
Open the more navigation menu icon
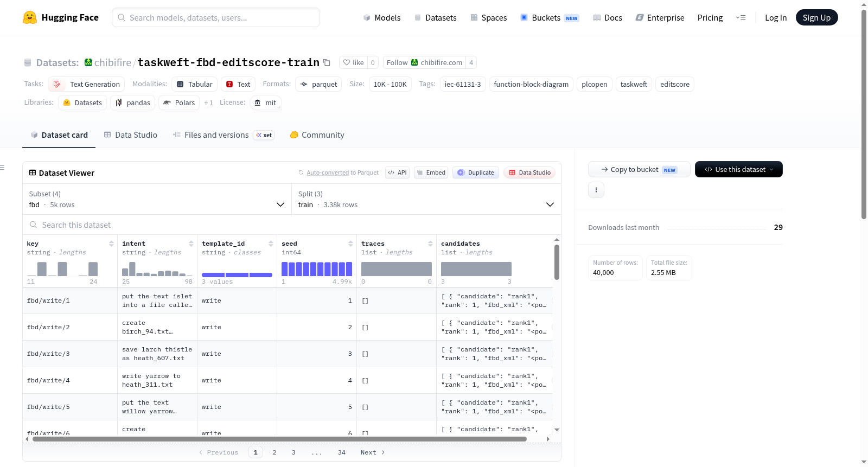click(741, 17)
